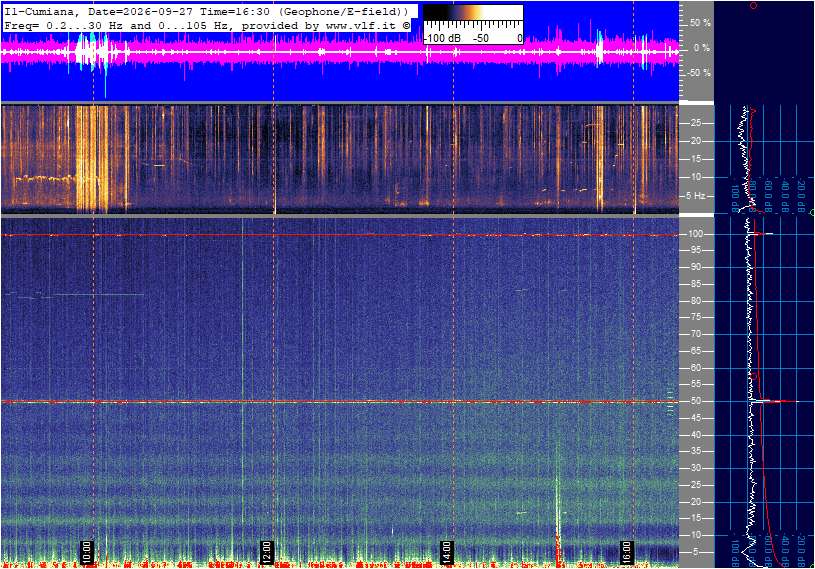Click the '75' frequency axis tick label

pyautogui.click(x=695, y=317)
